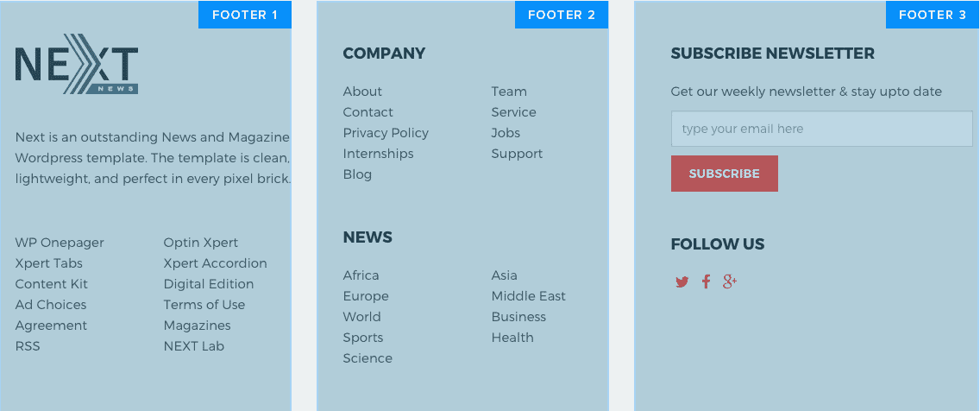
Task: Click the Twitter bird icon
Action: (x=682, y=281)
